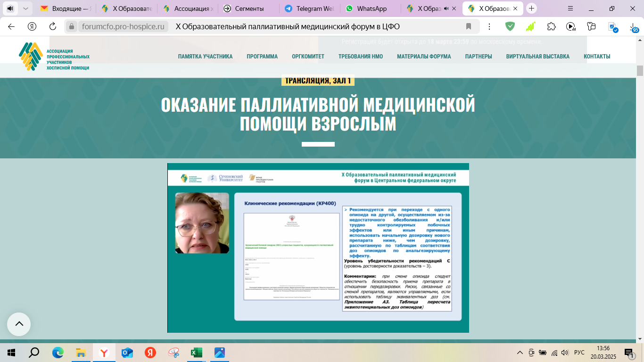Close the active forum tab
Screen dimensions: 644x362
pyautogui.click(x=516, y=8)
